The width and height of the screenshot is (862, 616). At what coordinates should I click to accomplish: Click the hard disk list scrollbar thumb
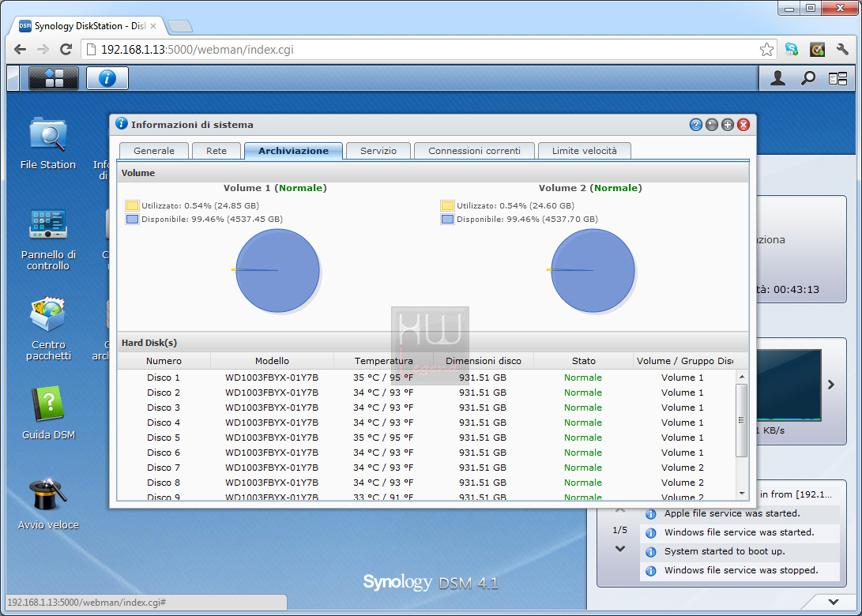pyautogui.click(x=742, y=420)
